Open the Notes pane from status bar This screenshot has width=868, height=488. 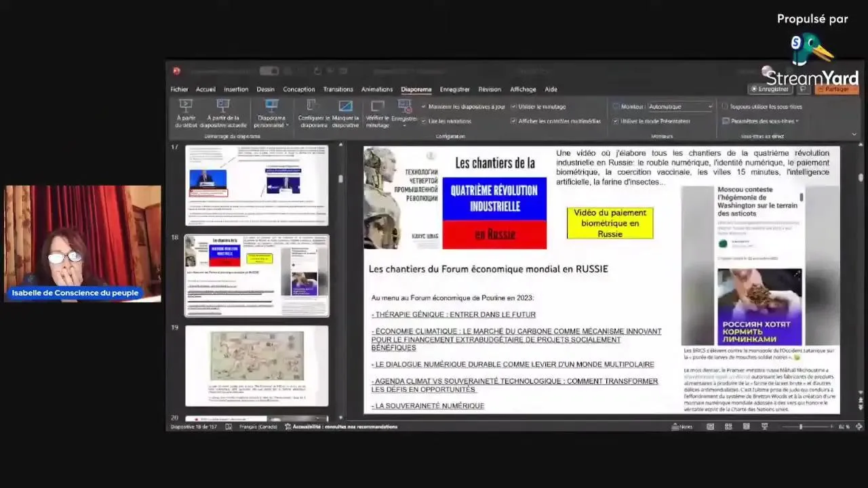pyautogui.click(x=682, y=427)
